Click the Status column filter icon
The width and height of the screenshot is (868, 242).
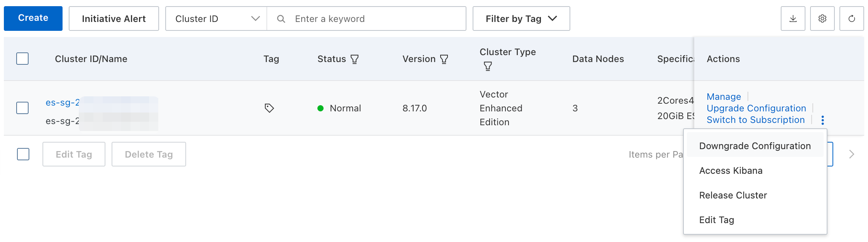pos(354,59)
